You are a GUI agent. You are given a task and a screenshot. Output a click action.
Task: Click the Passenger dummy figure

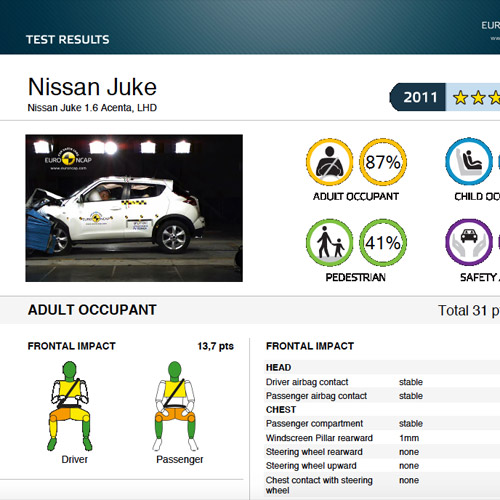(x=175, y=406)
